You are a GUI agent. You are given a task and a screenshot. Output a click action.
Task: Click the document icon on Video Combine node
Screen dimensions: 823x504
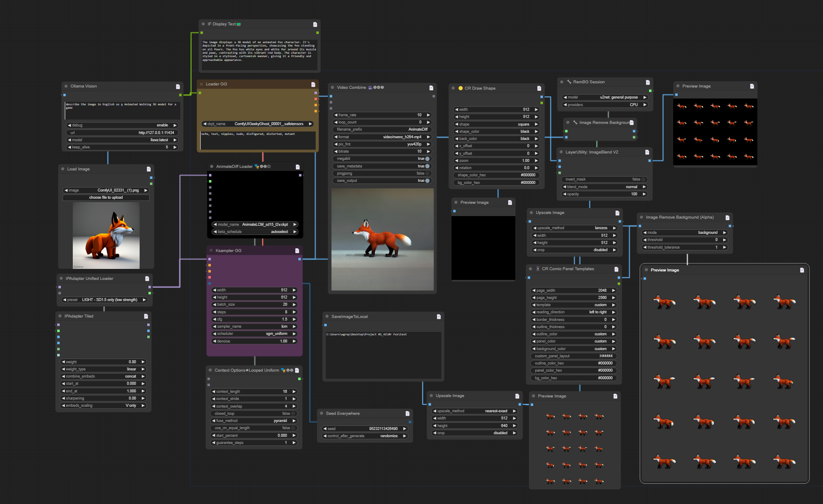pyautogui.click(x=431, y=88)
